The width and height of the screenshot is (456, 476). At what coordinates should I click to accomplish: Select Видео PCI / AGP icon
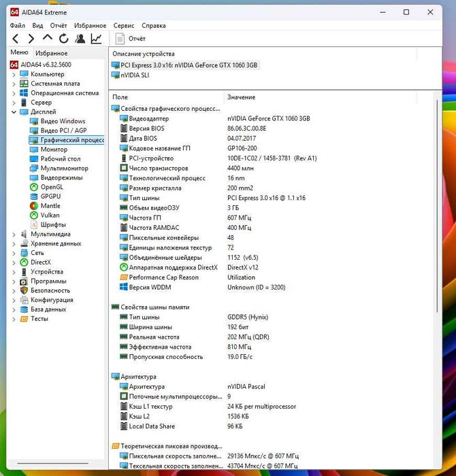pos(34,131)
